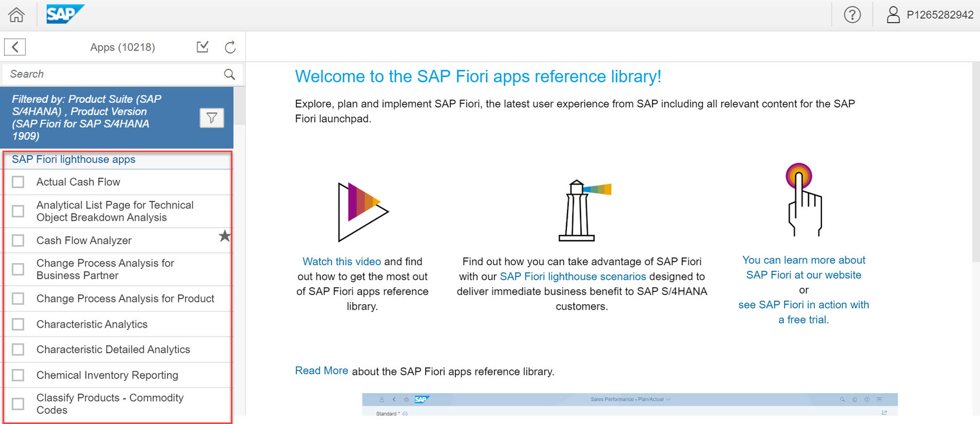Open the help question mark icon

pos(852,15)
